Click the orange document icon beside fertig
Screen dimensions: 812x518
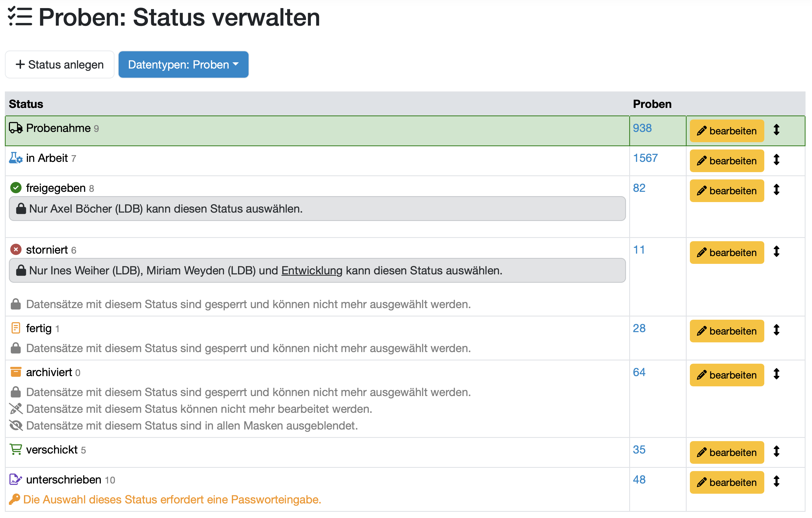[x=16, y=328]
